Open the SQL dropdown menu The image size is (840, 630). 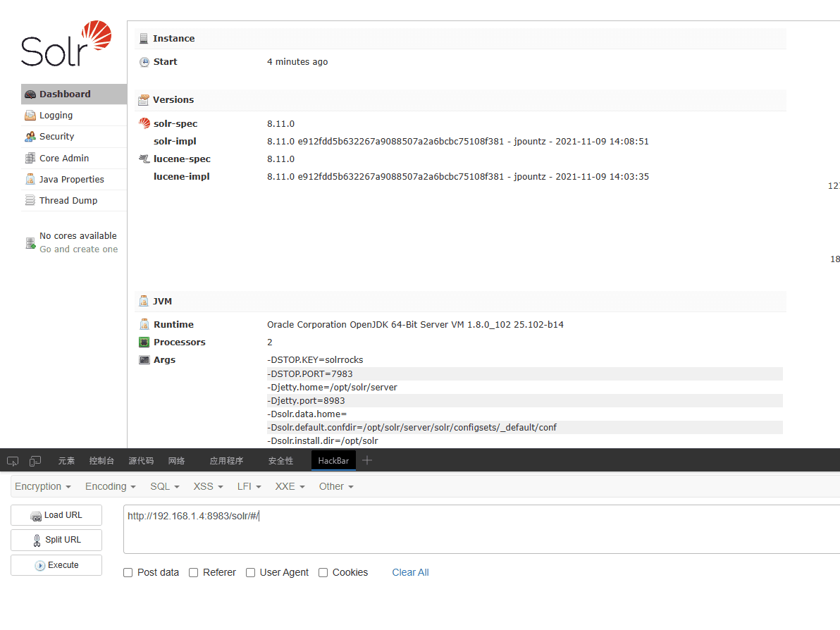click(x=164, y=486)
